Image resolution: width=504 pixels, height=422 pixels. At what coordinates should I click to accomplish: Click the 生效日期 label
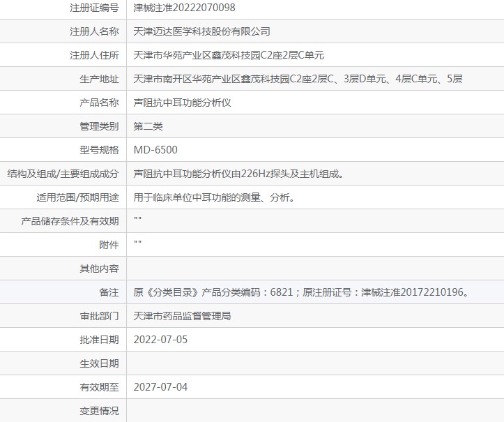pos(99,363)
